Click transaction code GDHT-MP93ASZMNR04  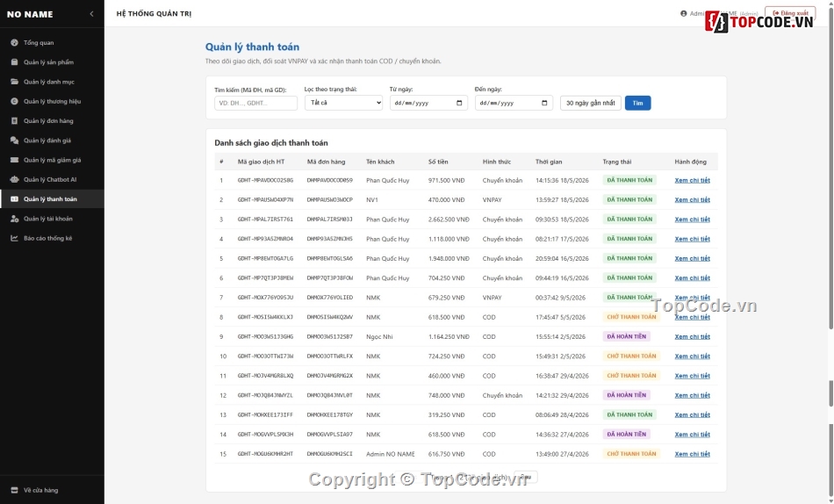pos(265,239)
